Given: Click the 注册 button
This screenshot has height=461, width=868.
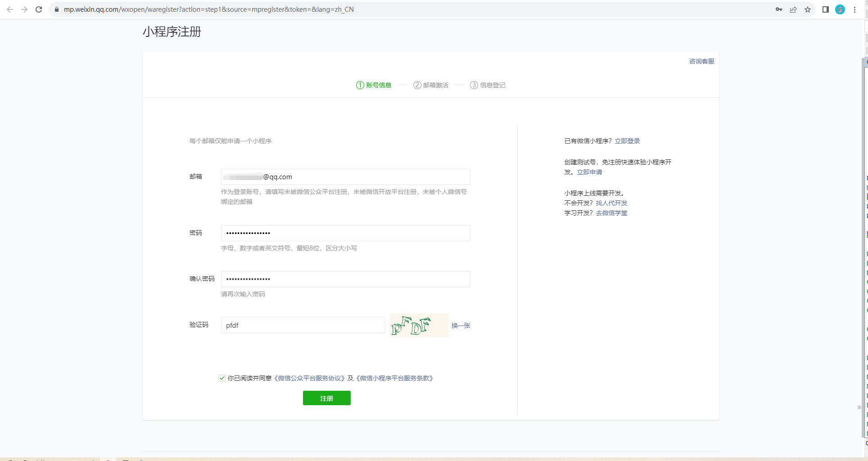Looking at the screenshot, I should tap(327, 398).
